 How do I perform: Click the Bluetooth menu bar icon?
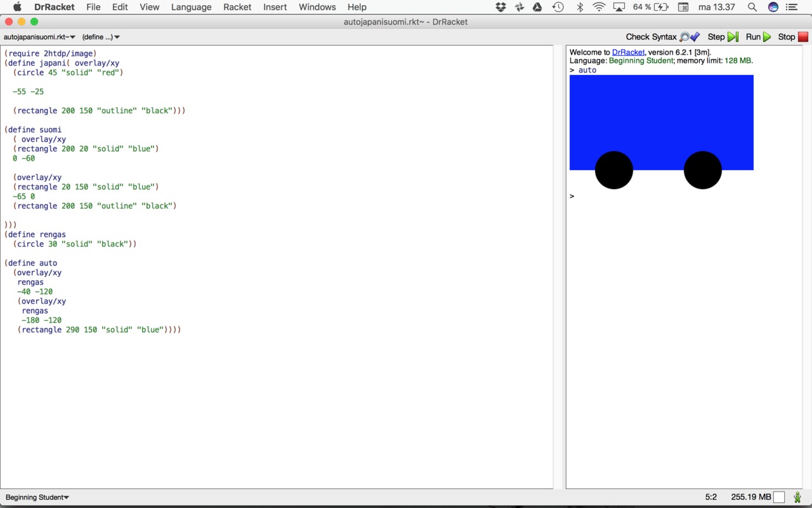pos(579,7)
